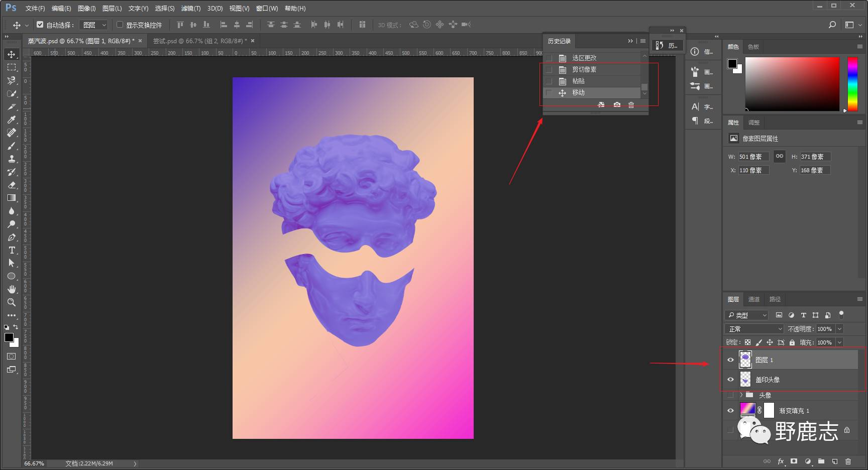This screenshot has width=868, height=470.
Task: Select the Horizontal Type tool
Action: (12, 250)
